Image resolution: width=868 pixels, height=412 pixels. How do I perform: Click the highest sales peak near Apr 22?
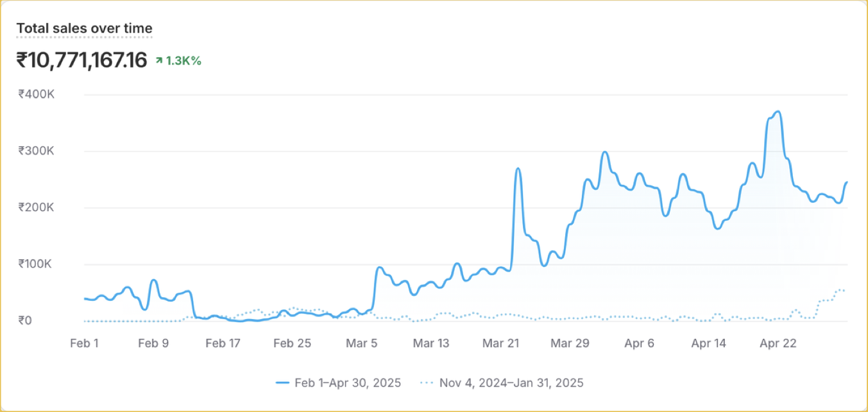(778, 112)
